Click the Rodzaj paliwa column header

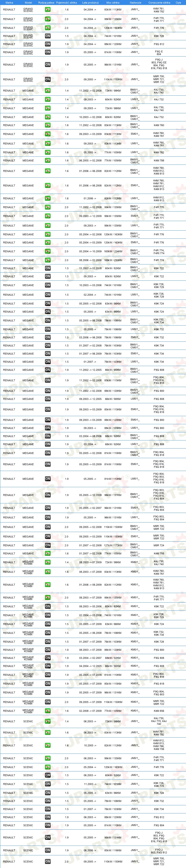point(46,2)
